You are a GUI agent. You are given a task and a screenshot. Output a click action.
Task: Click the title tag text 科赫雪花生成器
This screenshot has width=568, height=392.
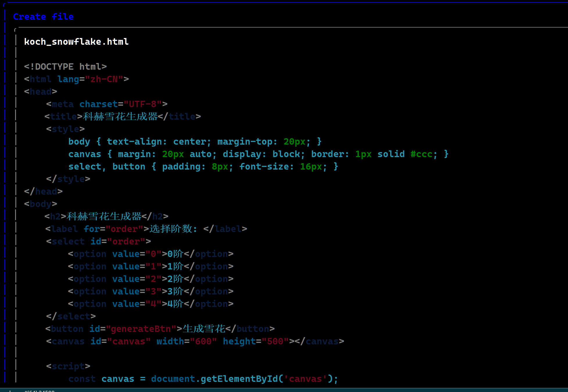pyautogui.click(x=120, y=117)
